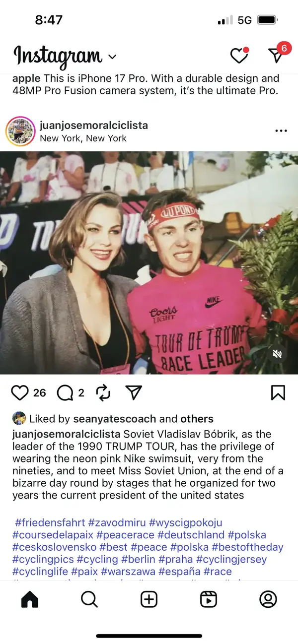Unmute video using the speaker icon
Viewport: 298px width, 644px height.
pyautogui.click(x=278, y=354)
